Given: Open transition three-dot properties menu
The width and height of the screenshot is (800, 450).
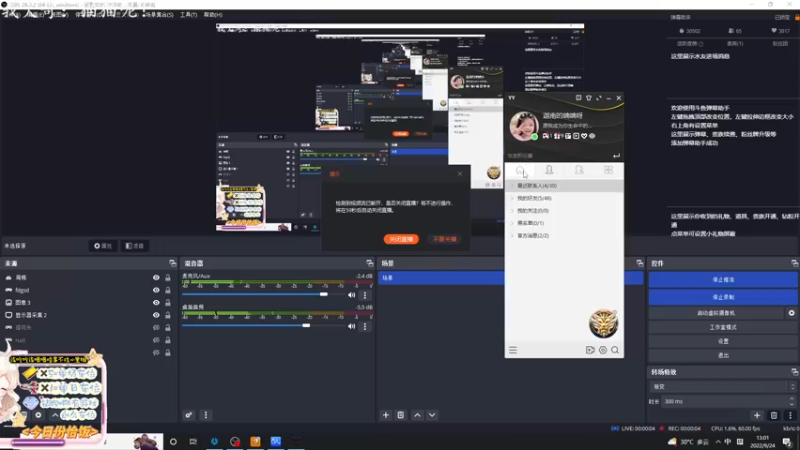Looking at the screenshot, I should point(790,415).
